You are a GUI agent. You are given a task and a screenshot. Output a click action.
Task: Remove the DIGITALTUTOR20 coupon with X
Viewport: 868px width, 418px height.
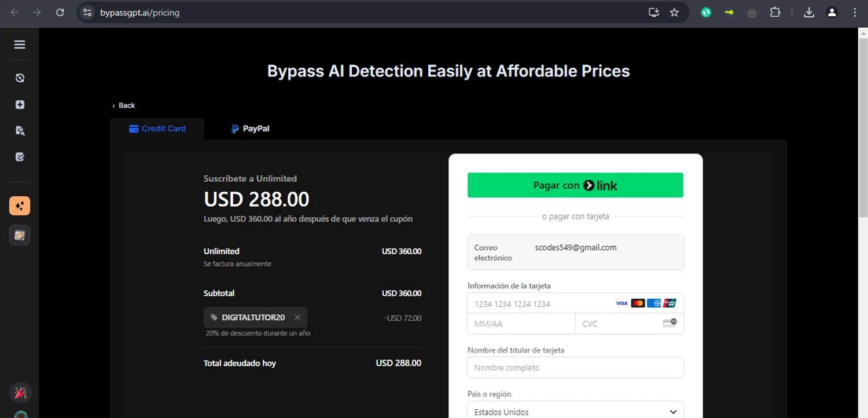[297, 317]
